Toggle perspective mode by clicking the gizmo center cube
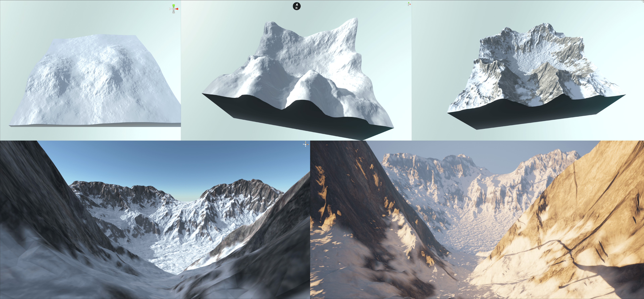Screen dimensions: 644x299 174,9
